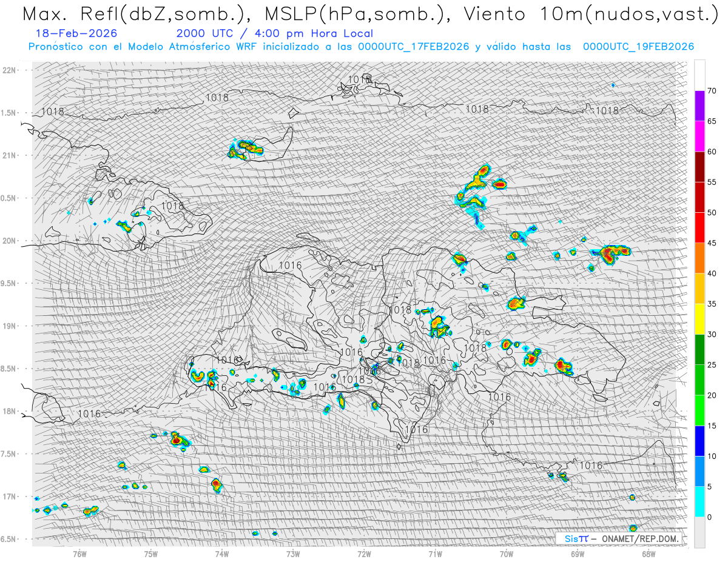Pick the yellow 30–35 dBZ legend segment

pos(700,319)
